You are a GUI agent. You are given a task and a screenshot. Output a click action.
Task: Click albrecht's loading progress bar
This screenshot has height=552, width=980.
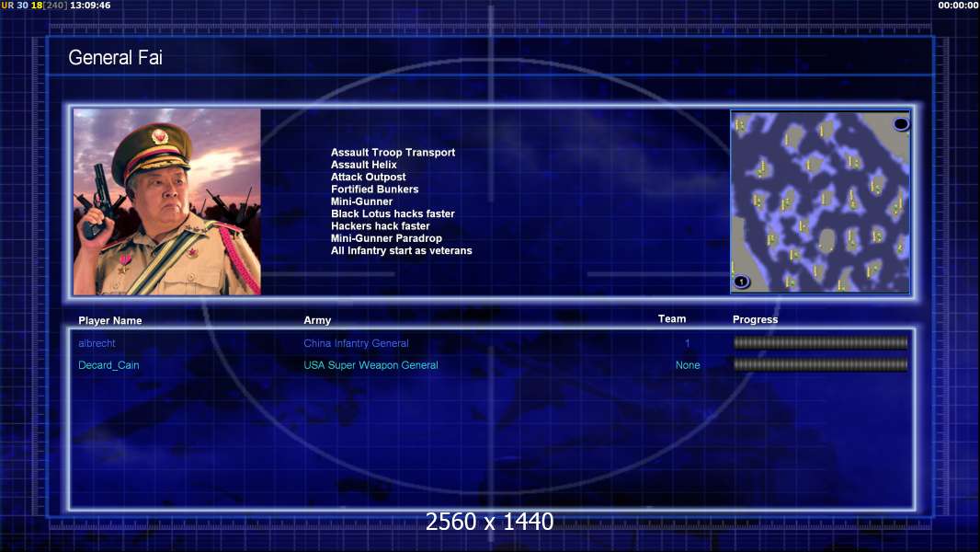pyautogui.click(x=820, y=342)
